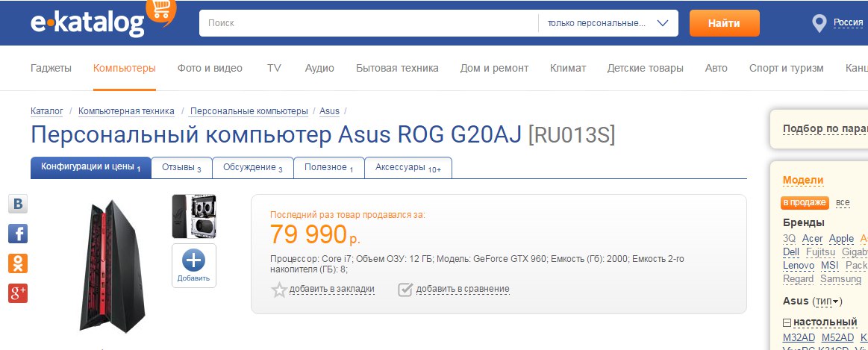The width and height of the screenshot is (868, 350).
Task: Open the small product interior thumbnail
Action: coord(194,216)
